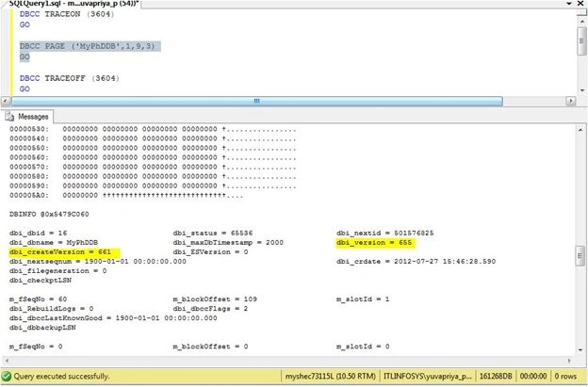The height and width of the screenshot is (387, 588).
Task: Click the m_slotId = 1 entry
Action: 363,299
